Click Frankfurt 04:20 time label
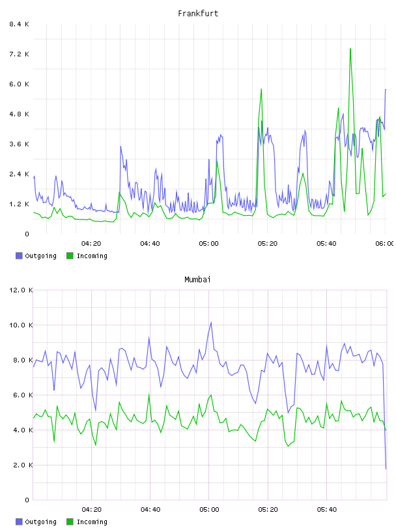 point(91,244)
